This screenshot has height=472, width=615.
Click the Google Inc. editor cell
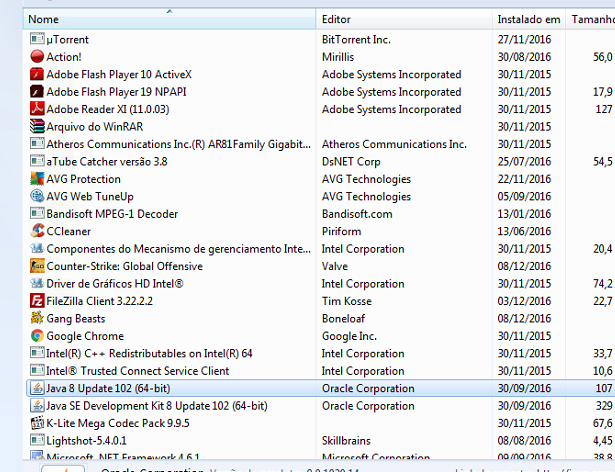[x=349, y=336]
